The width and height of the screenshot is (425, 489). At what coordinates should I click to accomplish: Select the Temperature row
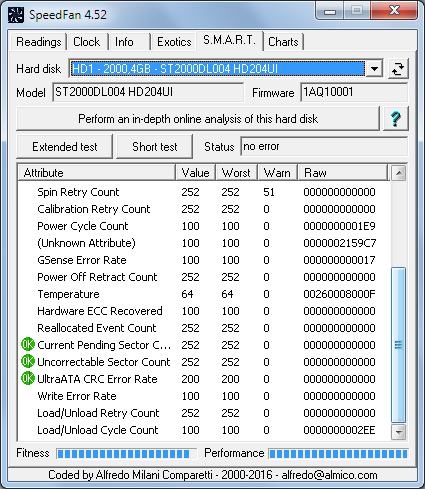[203, 294]
